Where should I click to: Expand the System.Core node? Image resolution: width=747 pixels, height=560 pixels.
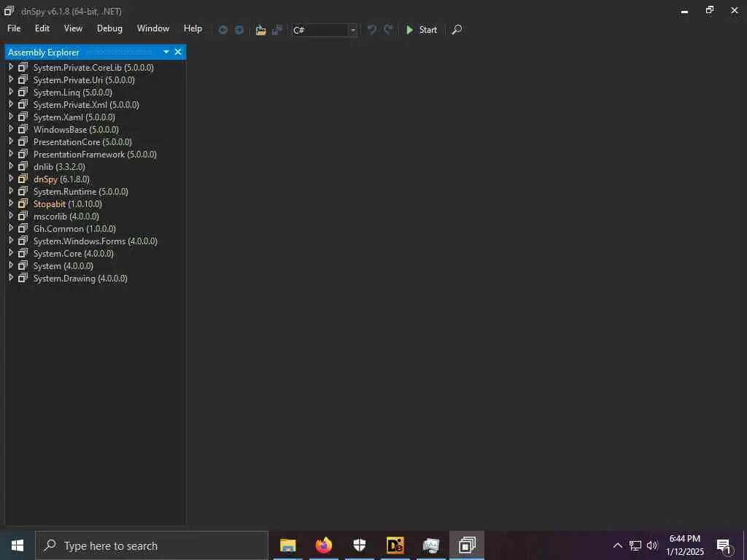tap(11, 253)
